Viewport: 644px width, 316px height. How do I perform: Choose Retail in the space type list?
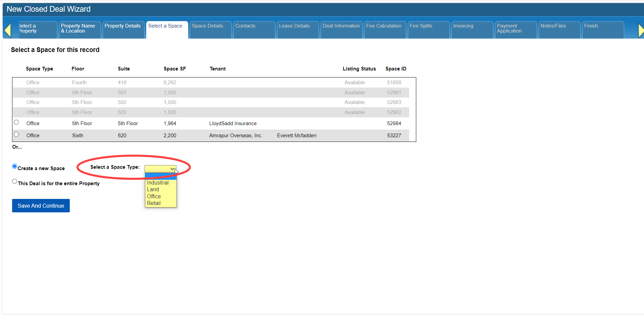click(x=154, y=203)
